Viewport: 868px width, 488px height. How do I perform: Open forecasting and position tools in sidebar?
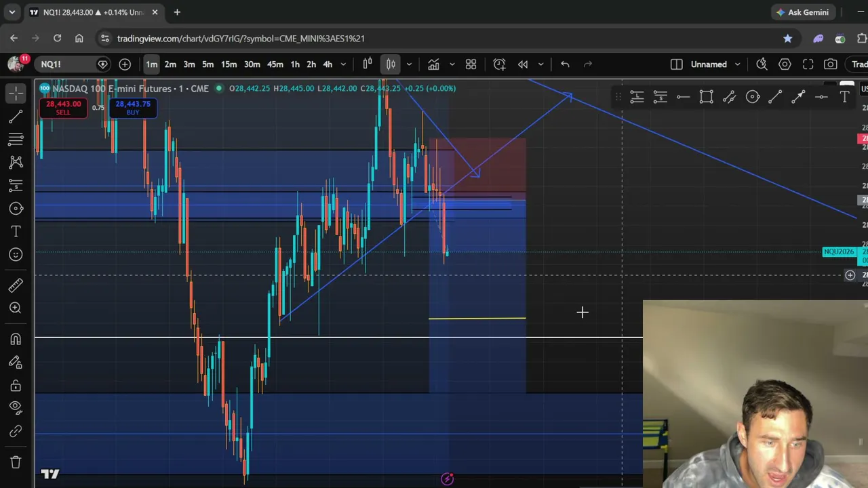point(16,185)
